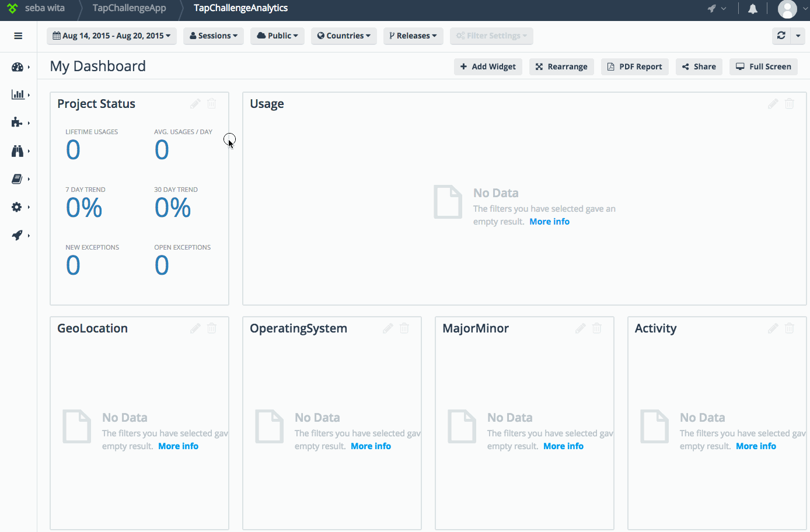
Task: Open the Countries filter dropdown
Action: point(344,36)
